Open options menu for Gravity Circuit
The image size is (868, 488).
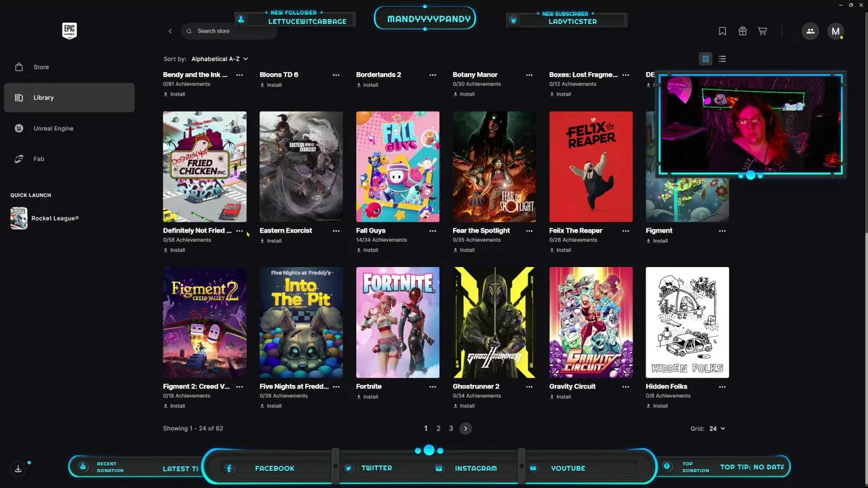coord(625,386)
